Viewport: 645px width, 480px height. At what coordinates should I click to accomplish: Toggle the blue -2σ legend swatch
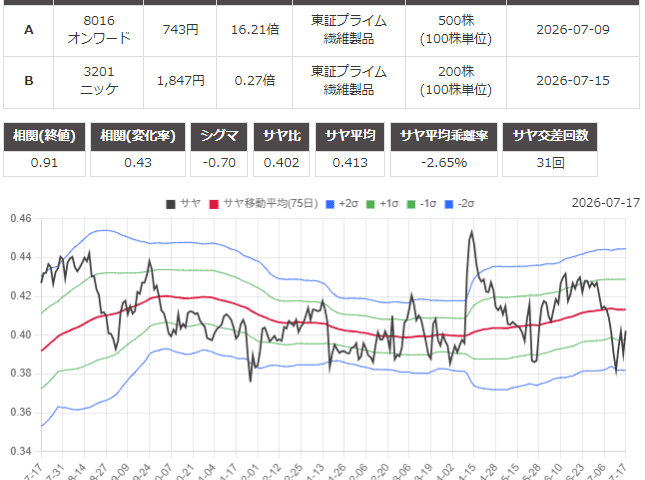449,204
